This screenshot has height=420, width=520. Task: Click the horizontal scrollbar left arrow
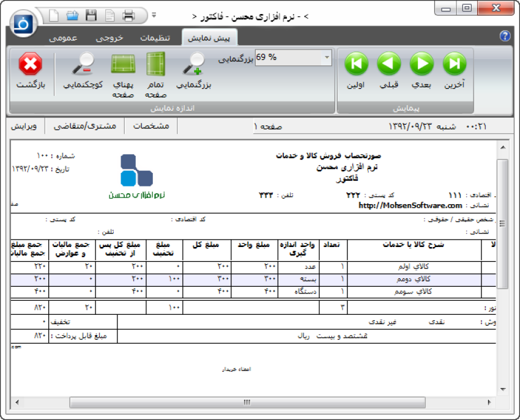17,402
